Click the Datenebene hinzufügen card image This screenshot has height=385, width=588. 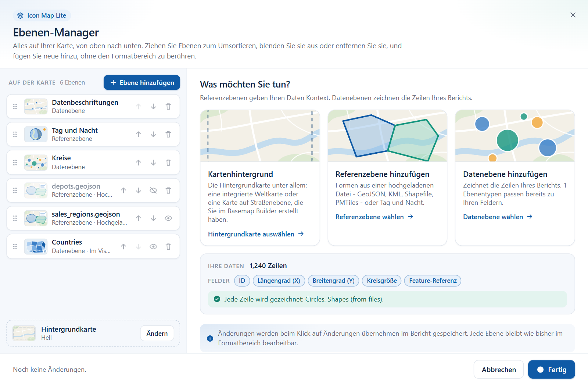coord(515,136)
